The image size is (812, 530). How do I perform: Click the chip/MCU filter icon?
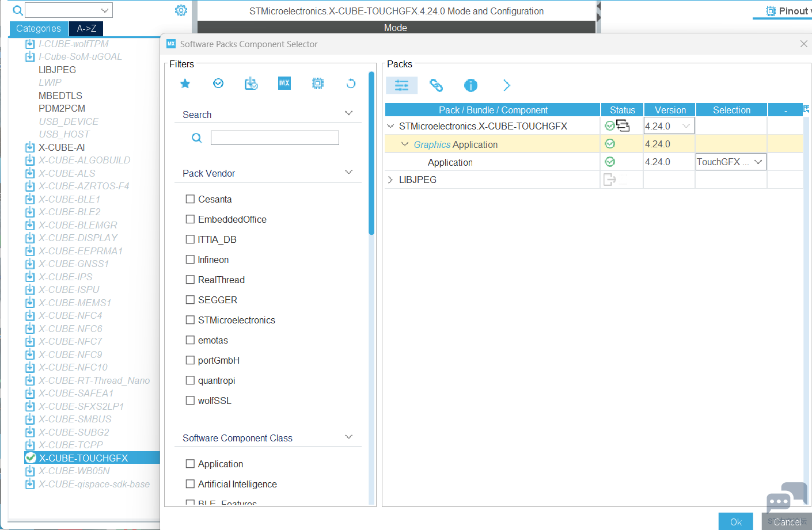318,83
